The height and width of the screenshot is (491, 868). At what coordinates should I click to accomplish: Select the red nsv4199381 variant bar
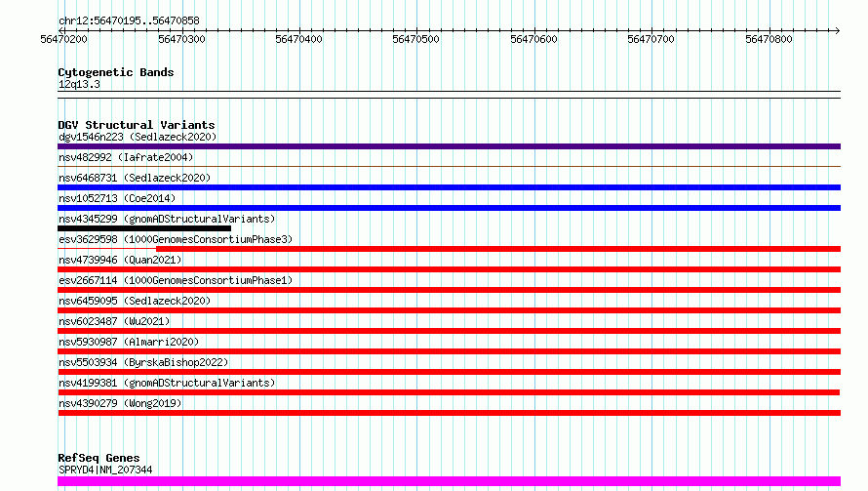point(449,392)
